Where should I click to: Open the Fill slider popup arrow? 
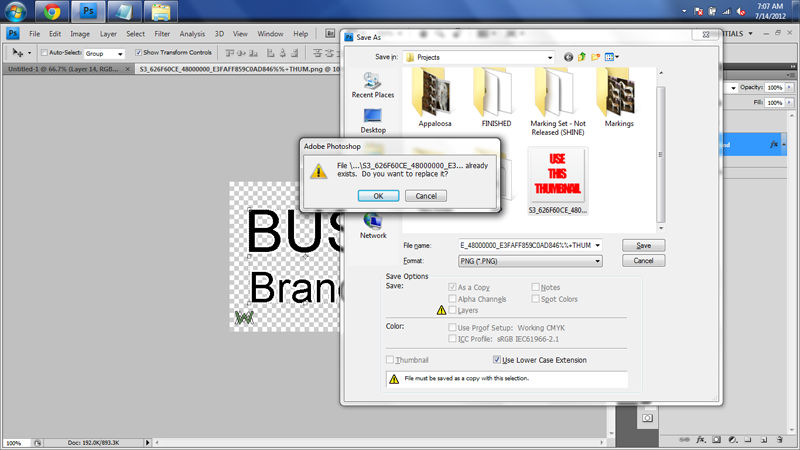click(789, 103)
